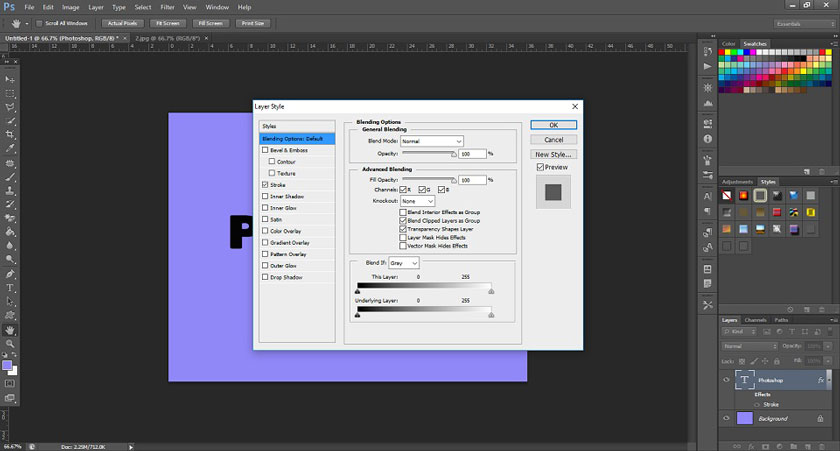Open the Blend Mode dropdown in dialog
This screenshot has height=451, width=840.
click(432, 141)
